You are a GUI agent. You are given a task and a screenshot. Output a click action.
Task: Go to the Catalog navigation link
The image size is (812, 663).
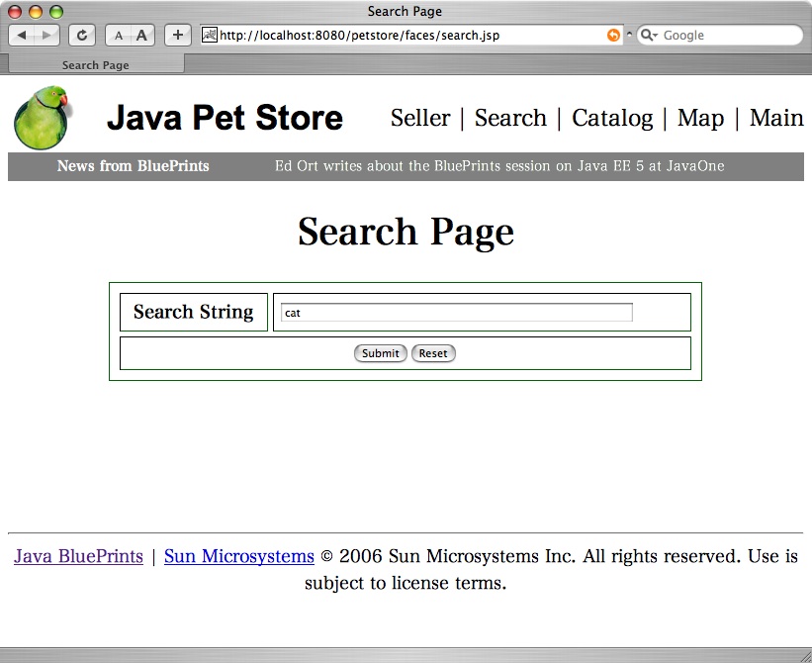[x=612, y=118]
